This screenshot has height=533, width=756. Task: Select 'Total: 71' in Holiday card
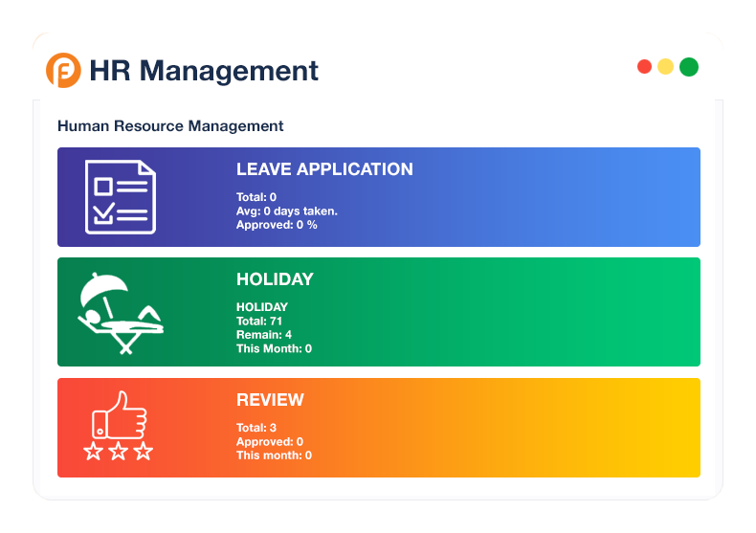[x=259, y=321]
